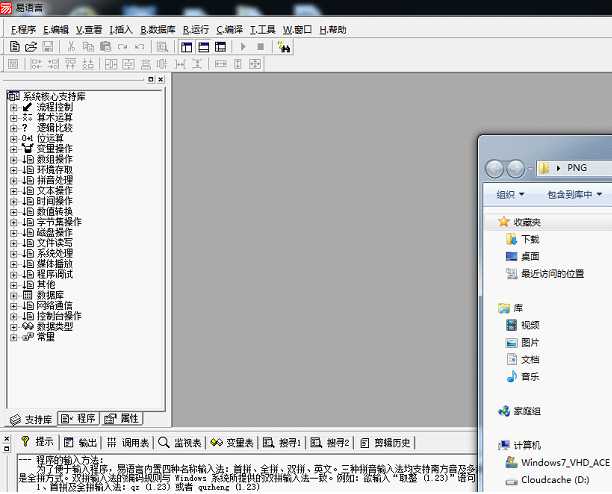Image resolution: width=612 pixels, height=494 pixels.
Task: Click the Cut scissors toolbar icon
Action: (71, 47)
